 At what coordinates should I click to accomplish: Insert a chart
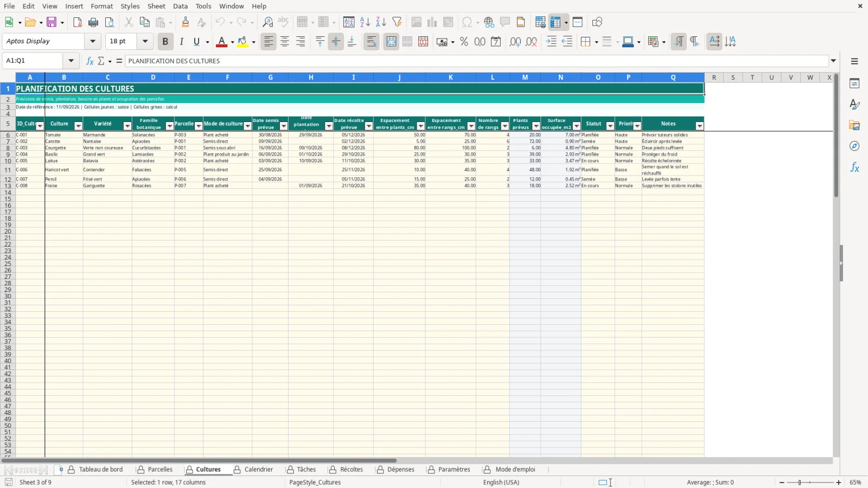[432, 22]
